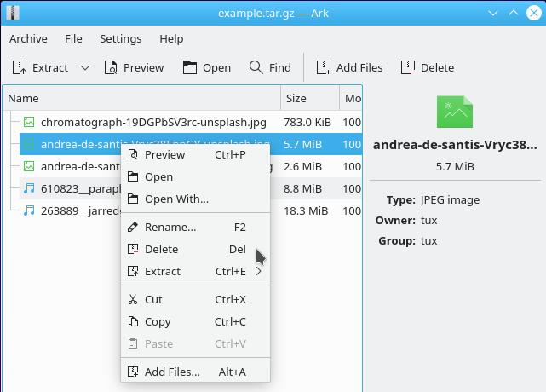Screen dimensions: 546x392
Task: Click the Find toolbar button
Action: [x=270, y=67]
